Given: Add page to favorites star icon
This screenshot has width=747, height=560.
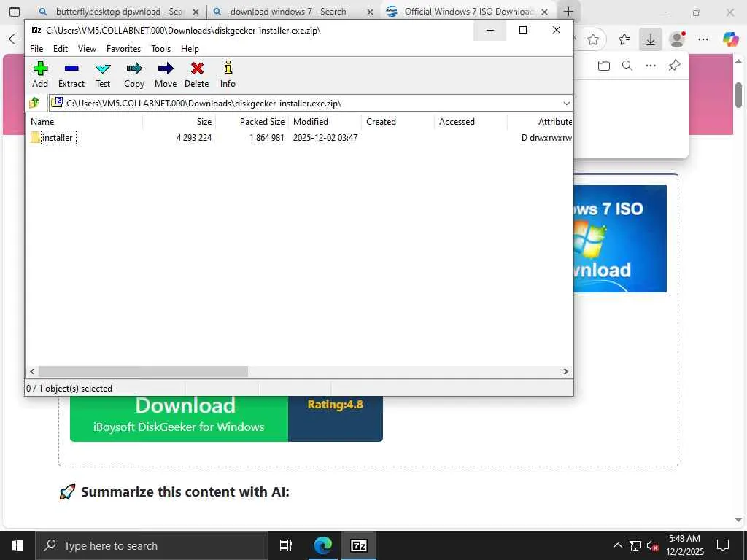Looking at the screenshot, I should 593,39.
